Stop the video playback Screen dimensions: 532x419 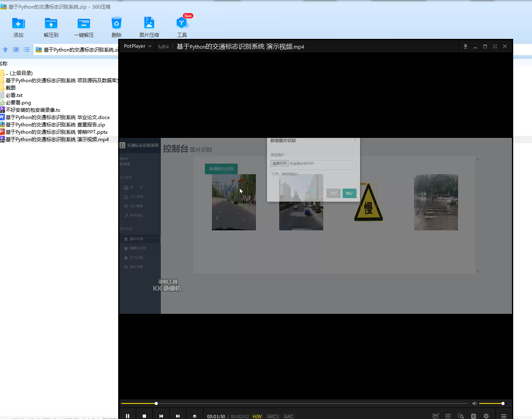coord(144,416)
